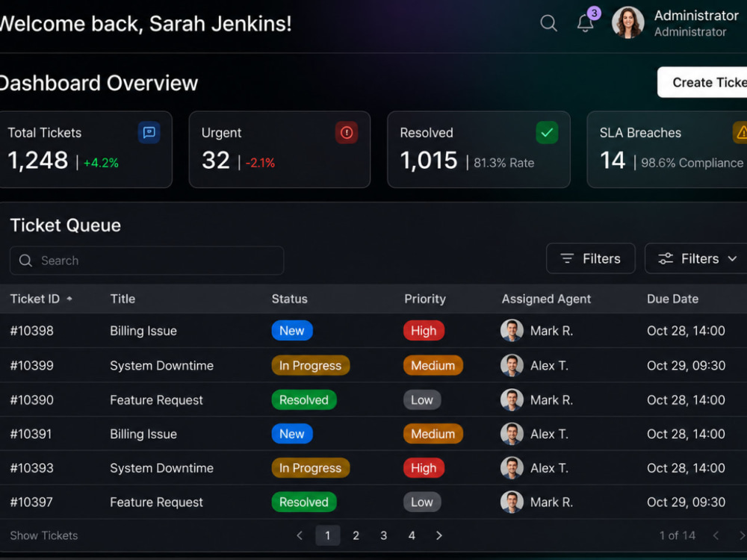Open ticket #10390
Screen dimensions: 747x560
click(x=32, y=400)
